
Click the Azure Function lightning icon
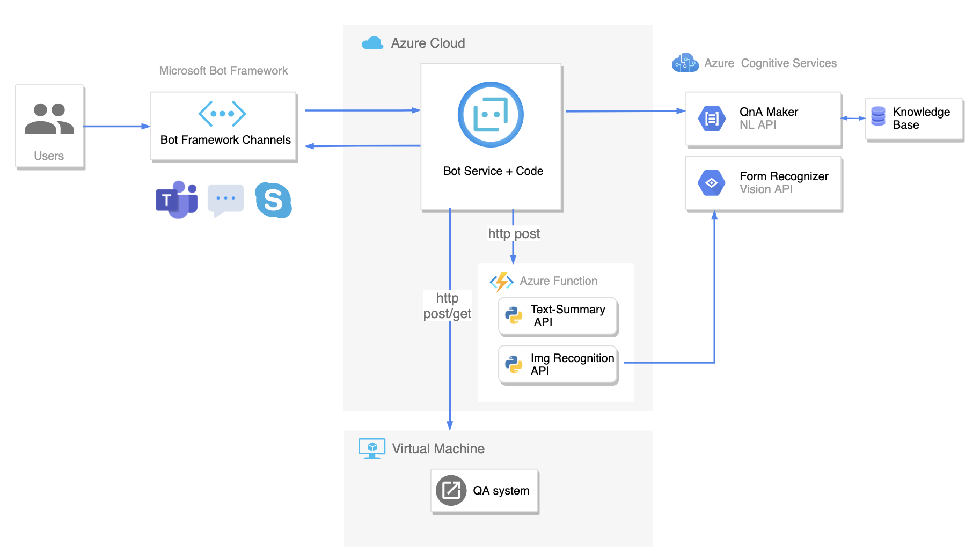(501, 281)
